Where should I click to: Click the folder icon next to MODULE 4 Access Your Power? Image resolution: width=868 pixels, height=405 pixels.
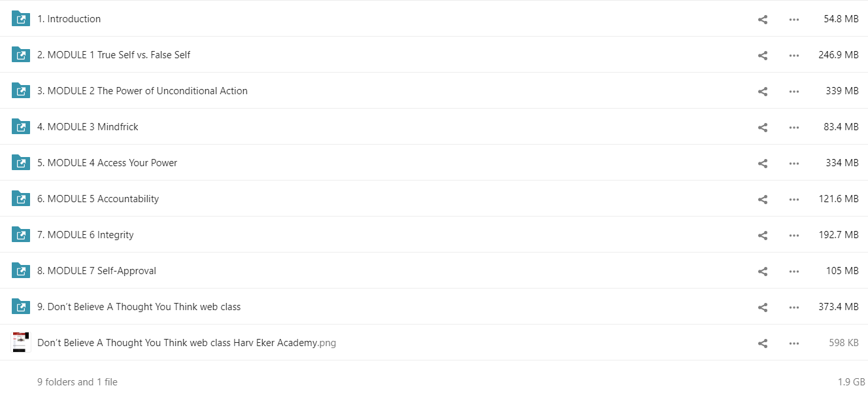click(21, 162)
